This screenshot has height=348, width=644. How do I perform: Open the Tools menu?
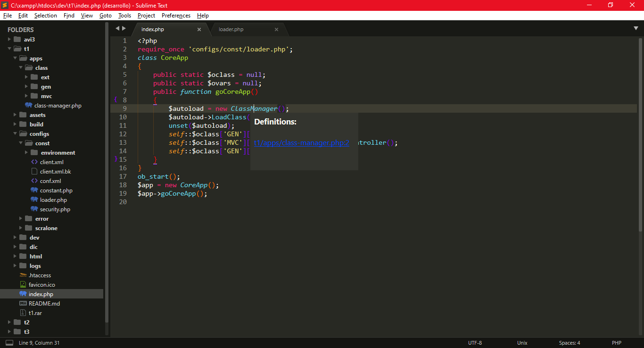point(124,16)
